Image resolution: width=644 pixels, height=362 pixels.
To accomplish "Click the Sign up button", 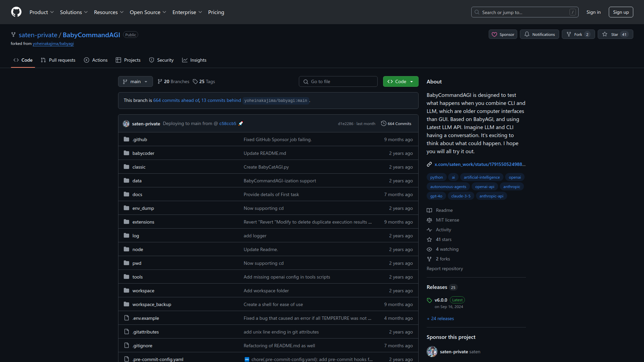I will coord(621,12).
